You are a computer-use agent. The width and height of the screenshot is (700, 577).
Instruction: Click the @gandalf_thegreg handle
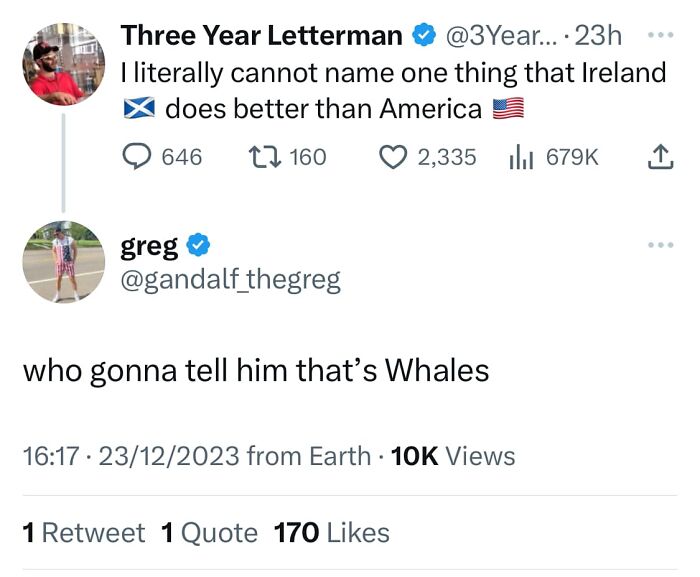230,281
